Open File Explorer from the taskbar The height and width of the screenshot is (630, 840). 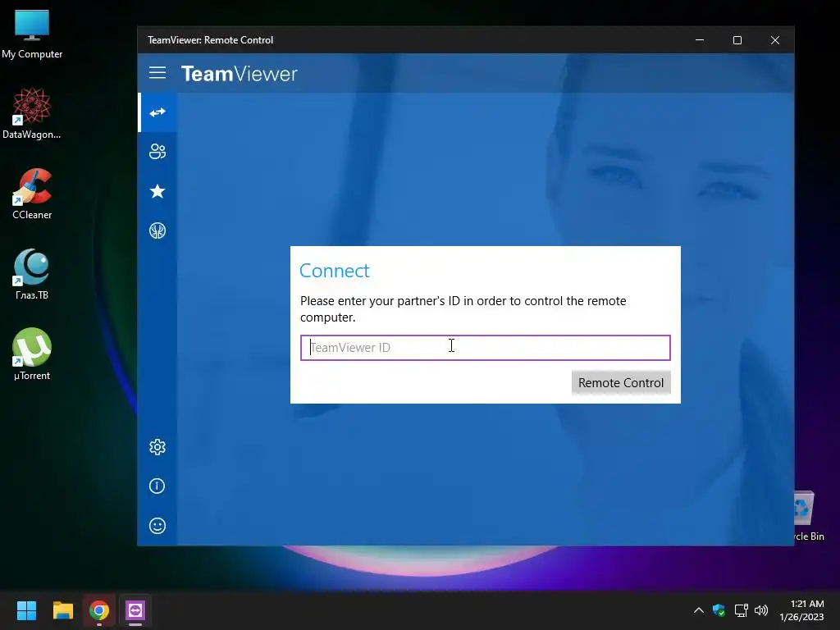click(x=62, y=610)
